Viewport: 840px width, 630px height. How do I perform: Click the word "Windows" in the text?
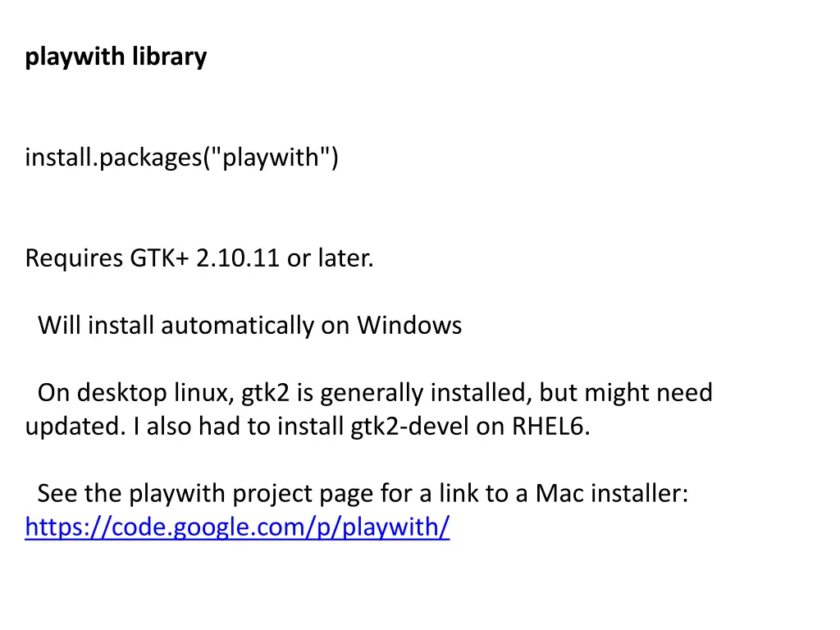point(410,326)
